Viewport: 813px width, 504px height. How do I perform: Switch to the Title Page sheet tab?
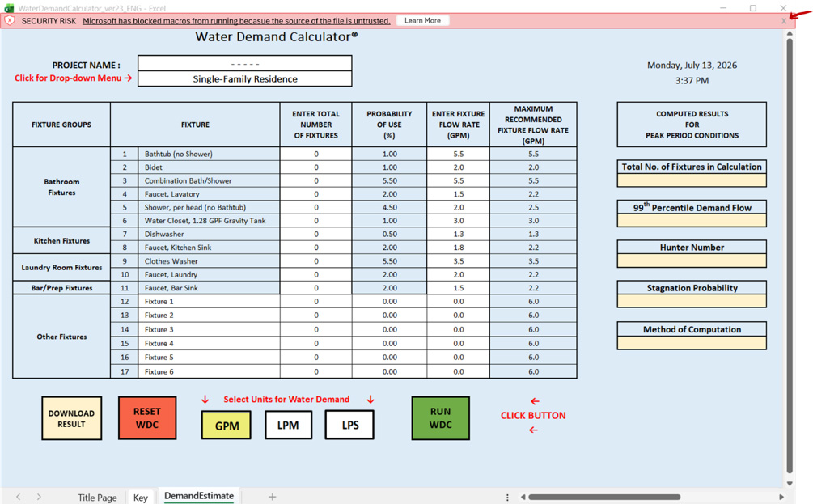[x=97, y=498]
